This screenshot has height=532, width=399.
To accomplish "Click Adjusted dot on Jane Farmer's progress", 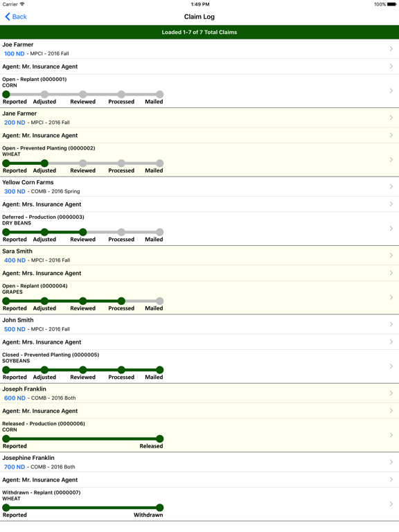I will (44, 163).
